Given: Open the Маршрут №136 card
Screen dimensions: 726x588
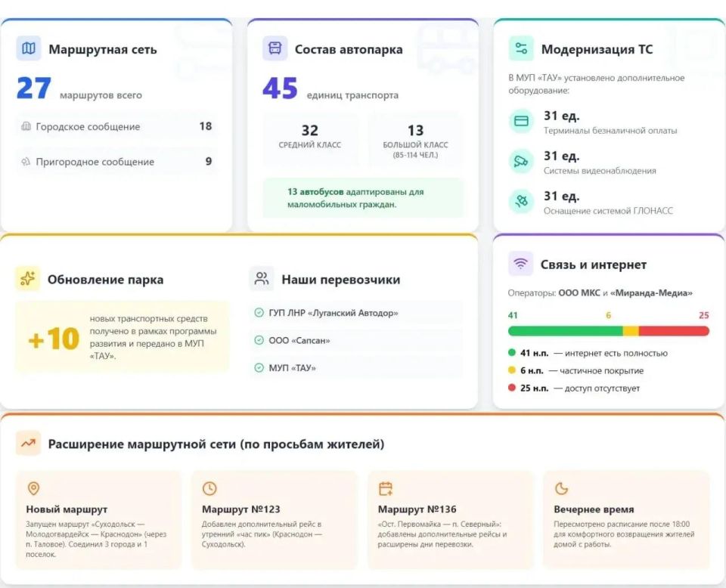Looking at the screenshot, I should point(450,520).
